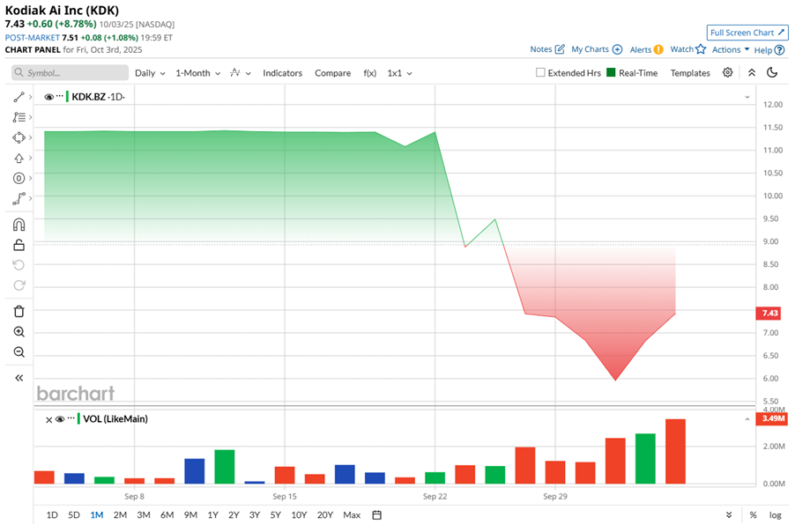Viewport: 795px width, 532px height.
Task: Select the 3M time range tab
Action: [144, 514]
